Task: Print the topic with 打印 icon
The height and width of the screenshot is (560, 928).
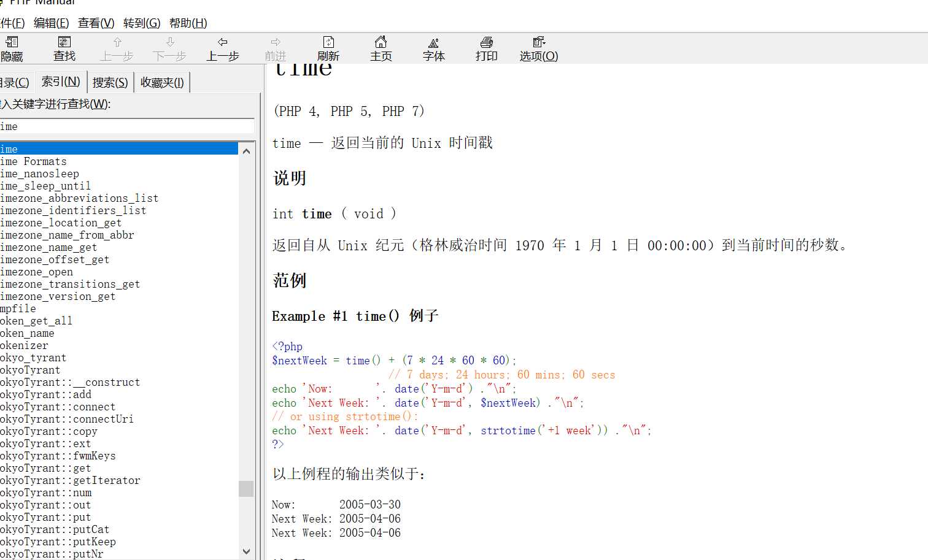Action: click(487, 48)
